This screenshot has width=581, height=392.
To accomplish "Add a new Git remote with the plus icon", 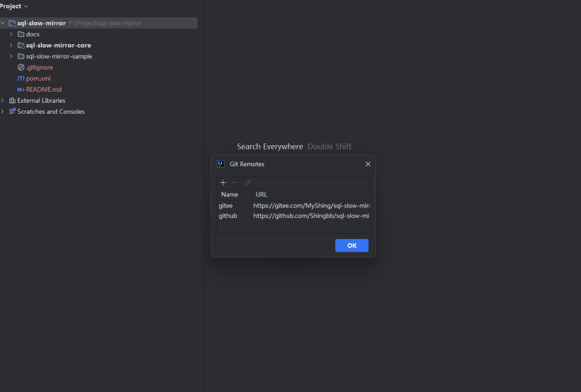I will (223, 182).
